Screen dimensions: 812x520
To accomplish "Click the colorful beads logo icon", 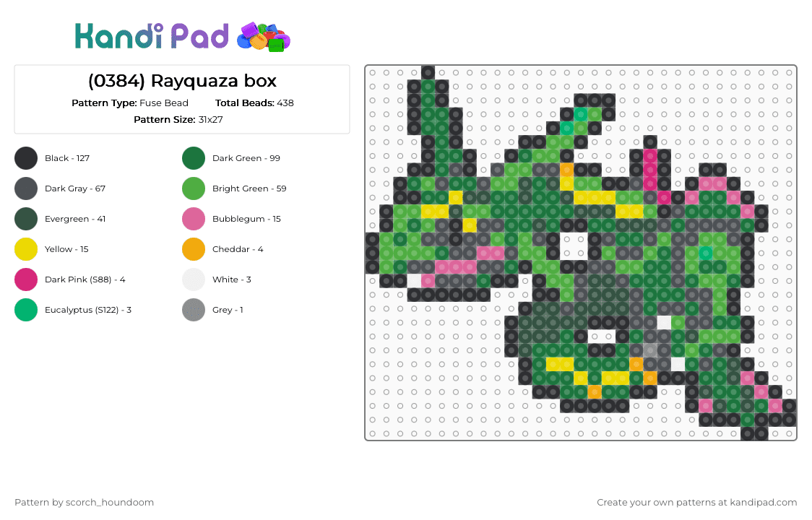I will (264, 38).
